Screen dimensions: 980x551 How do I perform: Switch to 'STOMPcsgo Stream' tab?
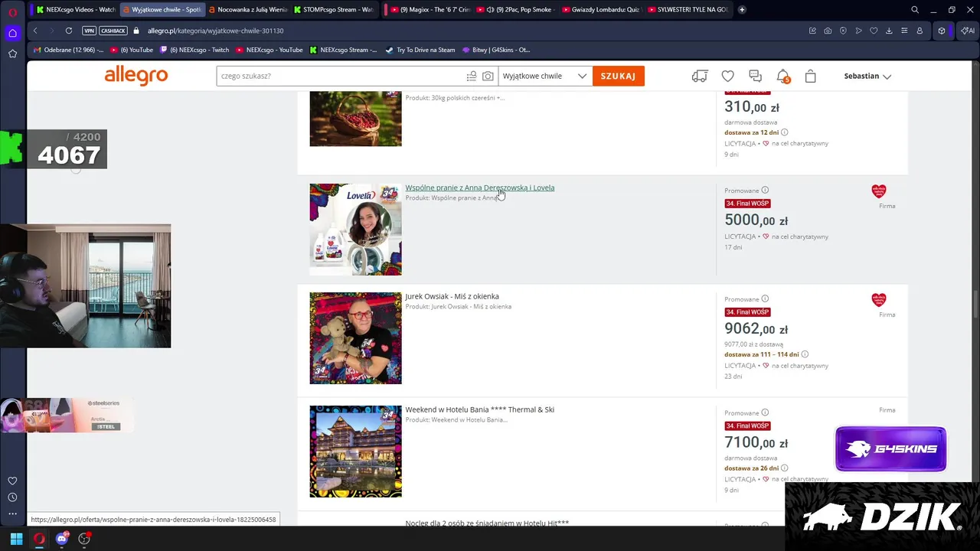(335, 10)
